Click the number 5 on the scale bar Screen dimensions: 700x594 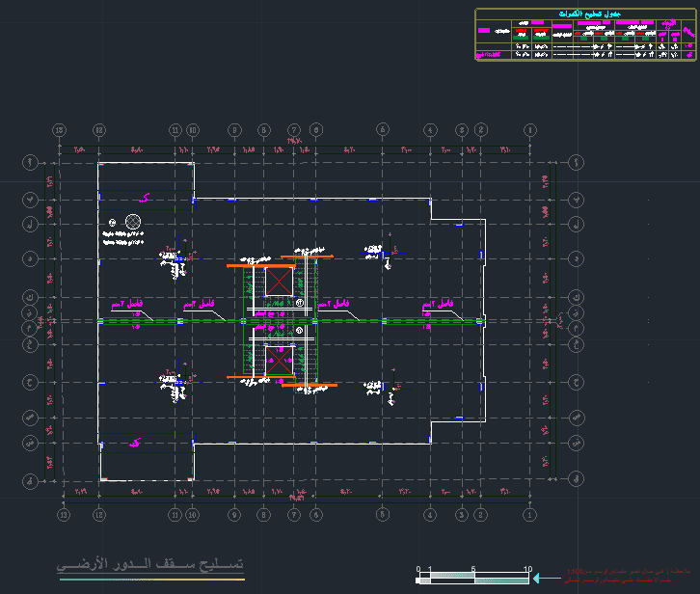[x=473, y=569]
